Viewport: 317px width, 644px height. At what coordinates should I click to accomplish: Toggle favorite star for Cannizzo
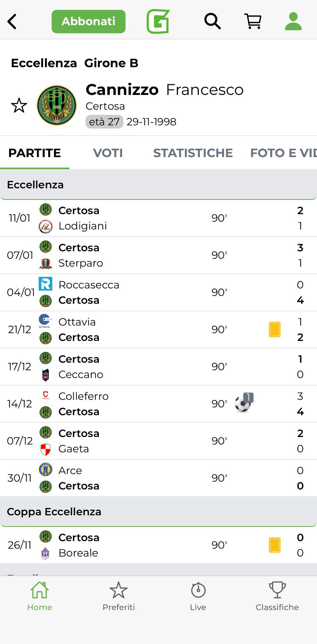click(19, 105)
